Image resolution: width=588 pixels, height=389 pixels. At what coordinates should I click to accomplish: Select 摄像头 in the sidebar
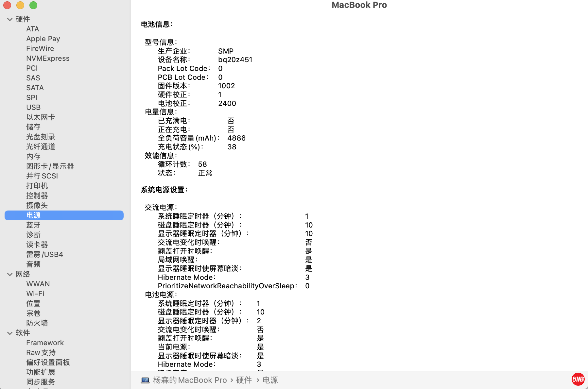point(37,206)
